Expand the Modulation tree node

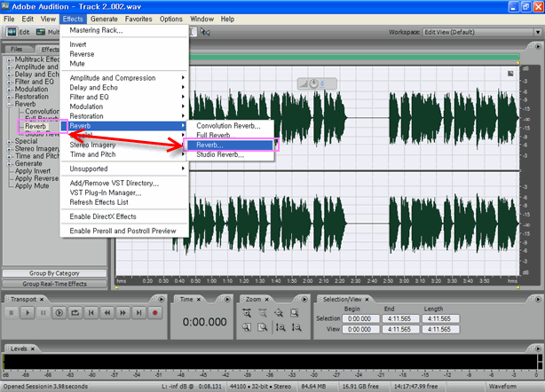[10, 90]
